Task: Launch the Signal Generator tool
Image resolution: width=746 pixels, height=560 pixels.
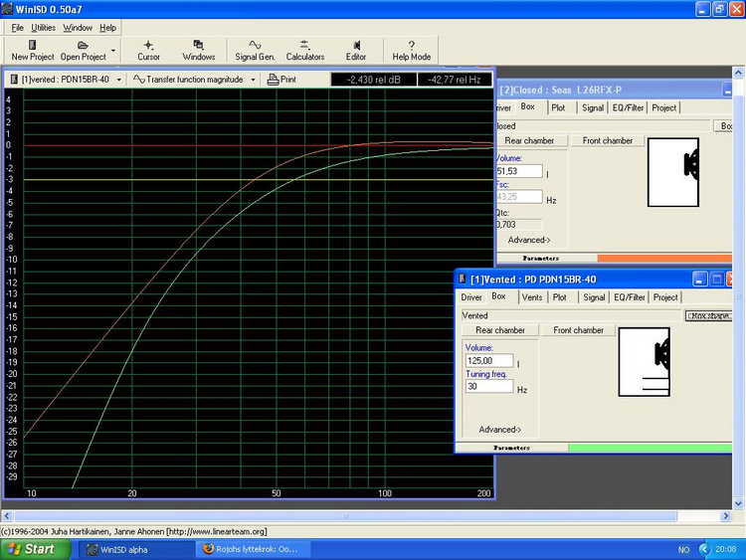Action: pyautogui.click(x=255, y=50)
